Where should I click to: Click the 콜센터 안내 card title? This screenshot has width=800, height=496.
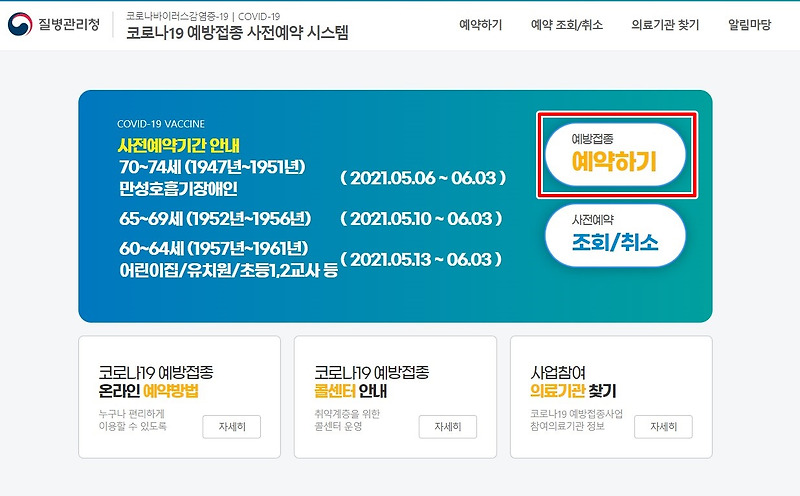(x=371, y=381)
